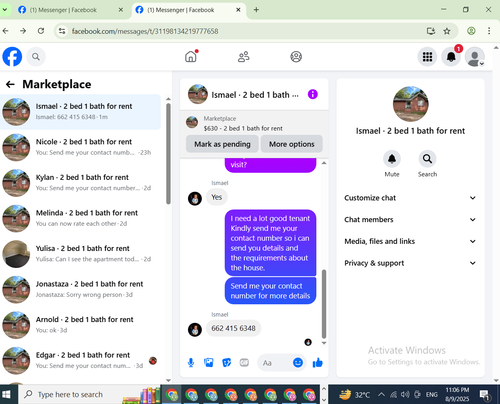Image resolution: width=500 pixels, height=404 pixels.
Task: Expand the Chat members section
Action: click(x=410, y=220)
